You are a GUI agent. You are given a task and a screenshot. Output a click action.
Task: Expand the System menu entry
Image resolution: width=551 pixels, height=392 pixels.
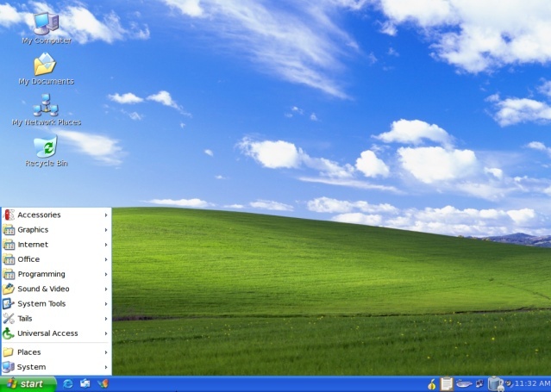(56, 367)
